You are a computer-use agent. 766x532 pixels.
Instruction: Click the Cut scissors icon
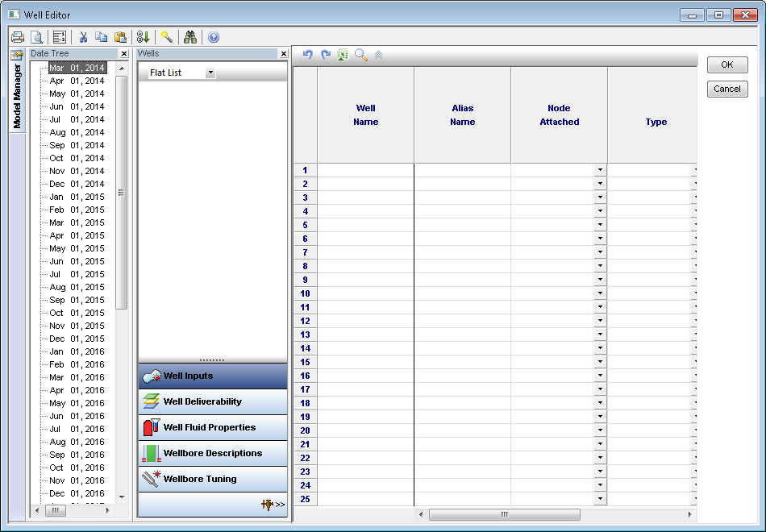(x=82, y=37)
